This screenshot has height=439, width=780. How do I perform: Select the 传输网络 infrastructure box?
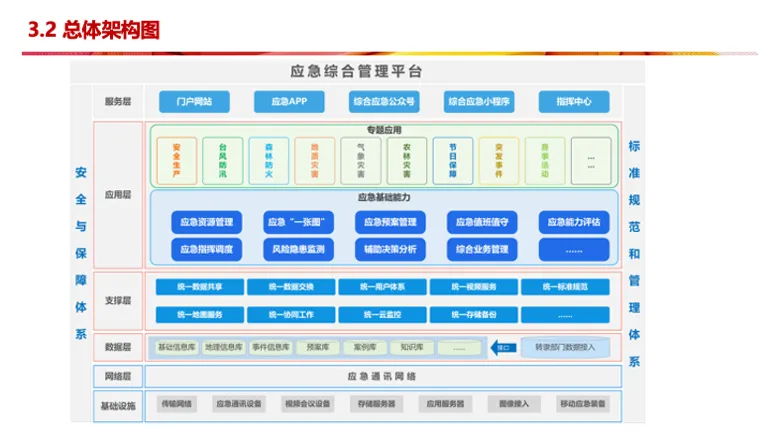177,404
